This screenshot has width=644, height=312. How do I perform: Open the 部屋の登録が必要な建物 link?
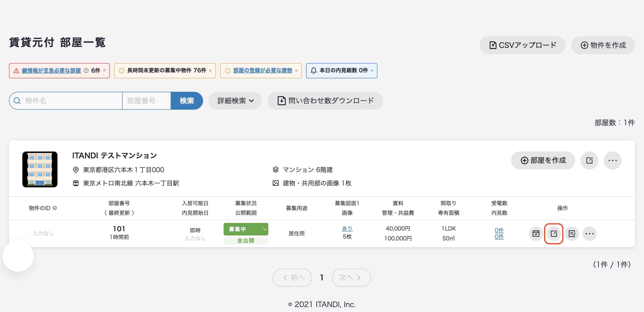pos(263,71)
